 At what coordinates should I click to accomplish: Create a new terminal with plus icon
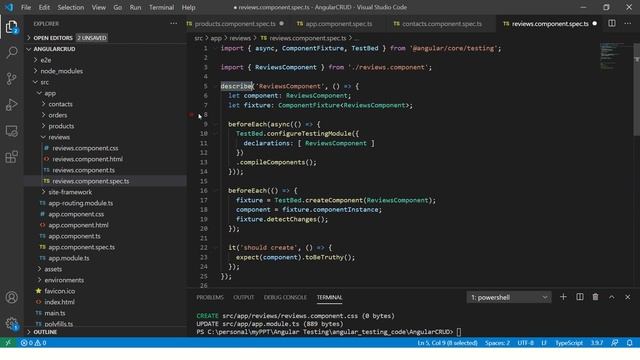tap(563, 297)
